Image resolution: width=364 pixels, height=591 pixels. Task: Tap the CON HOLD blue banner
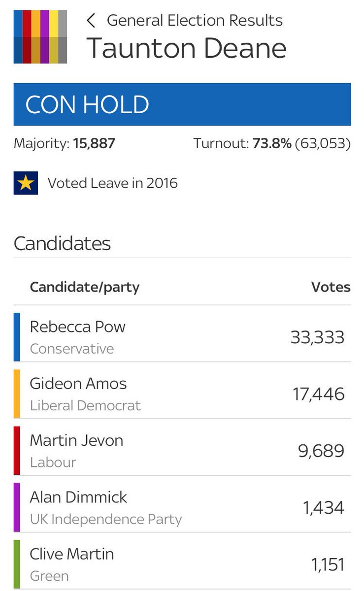(182, 104)
